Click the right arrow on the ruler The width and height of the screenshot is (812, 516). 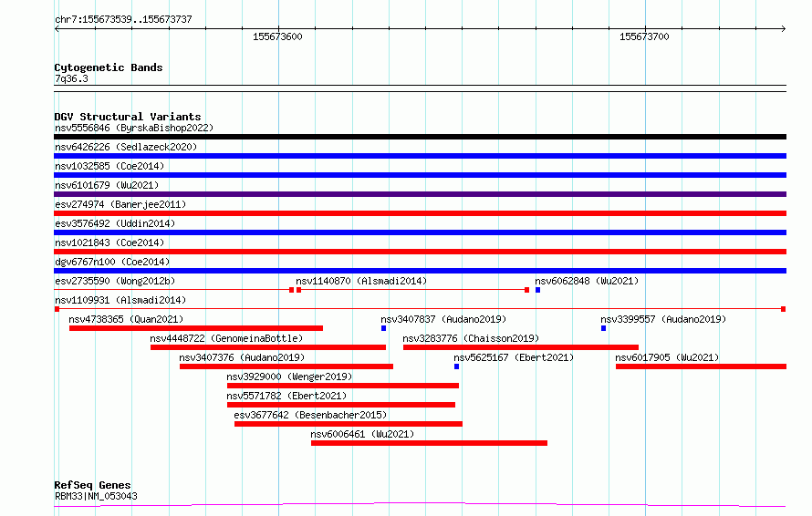pyautogui.click(x=783, y=29)
